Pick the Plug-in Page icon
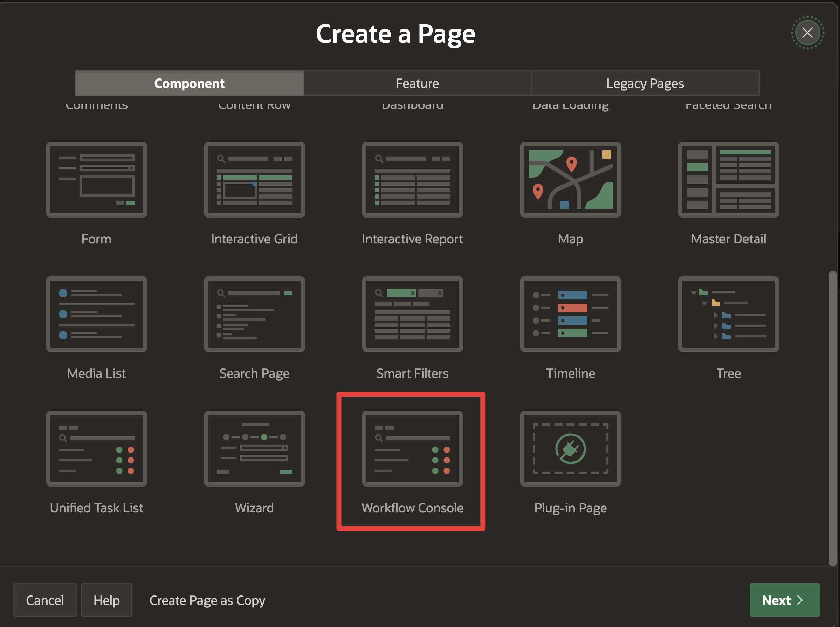 570,449
